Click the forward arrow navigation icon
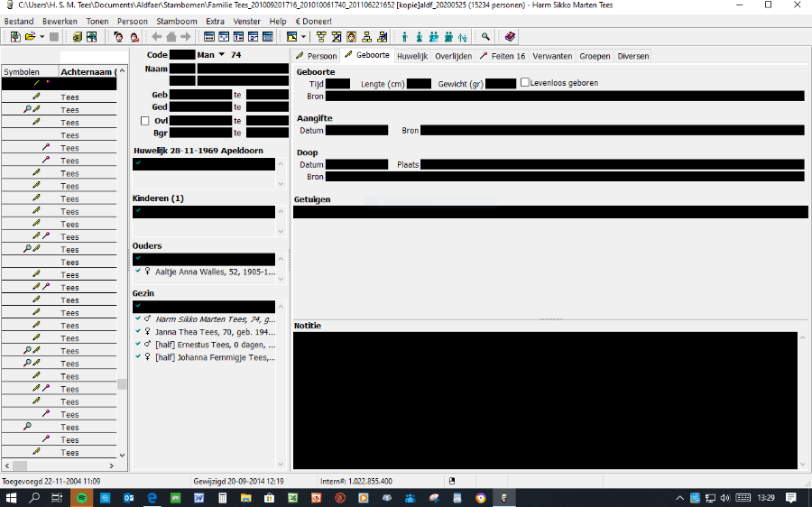 186,37
